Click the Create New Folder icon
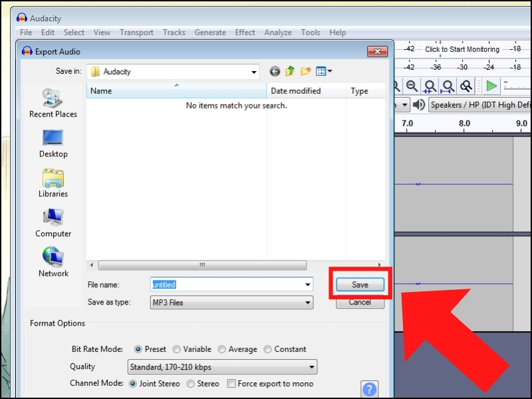The image size is (532, 399). [x=304, y=71]
